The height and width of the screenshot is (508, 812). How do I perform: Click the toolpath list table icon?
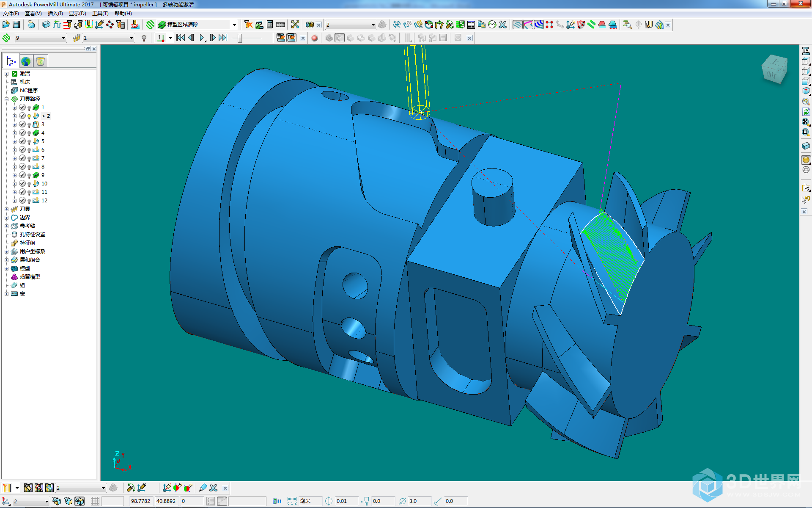[471, 25]
